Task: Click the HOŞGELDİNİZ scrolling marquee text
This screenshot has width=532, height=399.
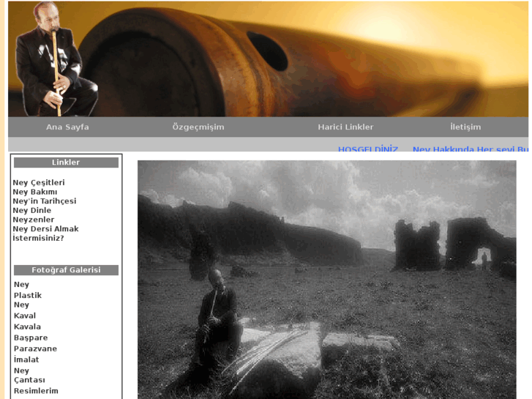Action: point(368,149)
